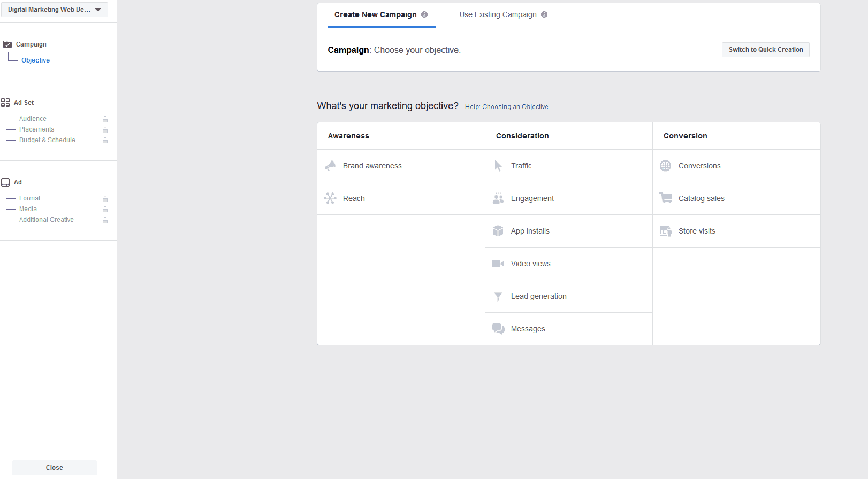868x479 pixels.
Task: Switch to Create New Campaign tab
Action: pyautogui.click(x=381, y=15)
